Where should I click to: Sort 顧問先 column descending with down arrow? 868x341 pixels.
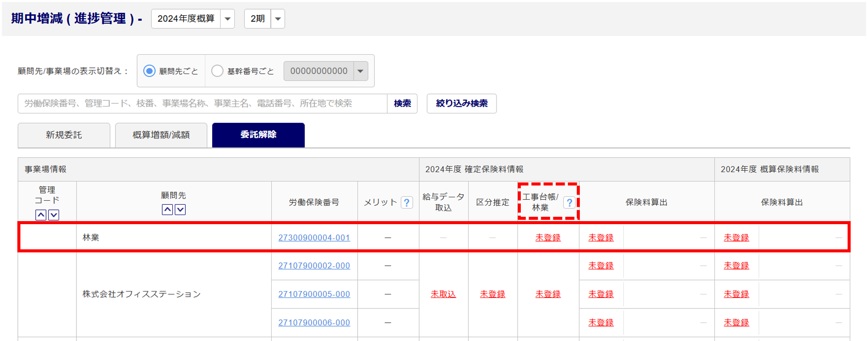(180, 209)
